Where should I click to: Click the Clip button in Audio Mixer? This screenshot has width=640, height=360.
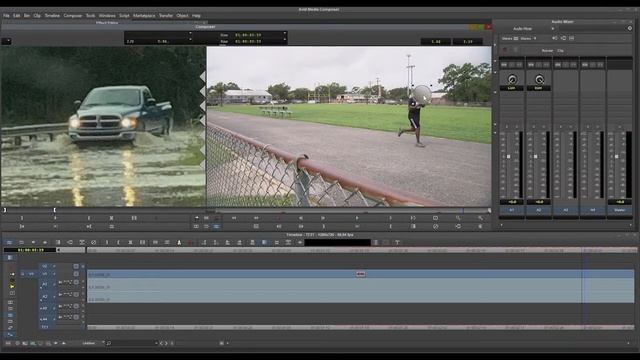pos(560,51)
